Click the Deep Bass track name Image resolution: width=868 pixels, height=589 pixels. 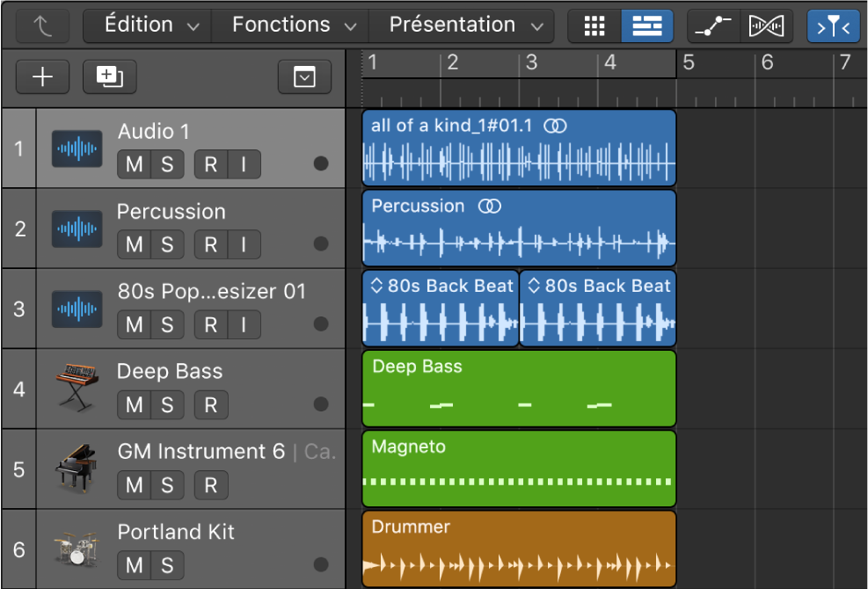click(170, 372)
